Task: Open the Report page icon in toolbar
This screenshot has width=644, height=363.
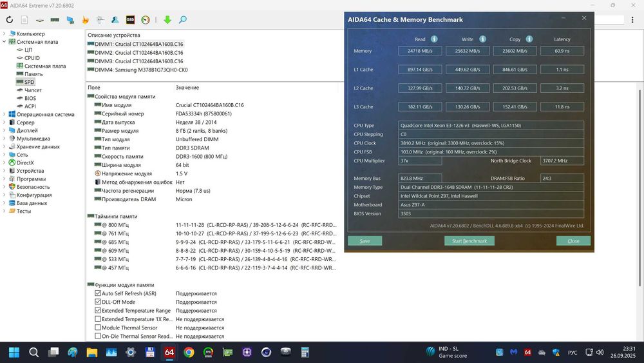Action: pyautogui.click(x=24, y=20)
